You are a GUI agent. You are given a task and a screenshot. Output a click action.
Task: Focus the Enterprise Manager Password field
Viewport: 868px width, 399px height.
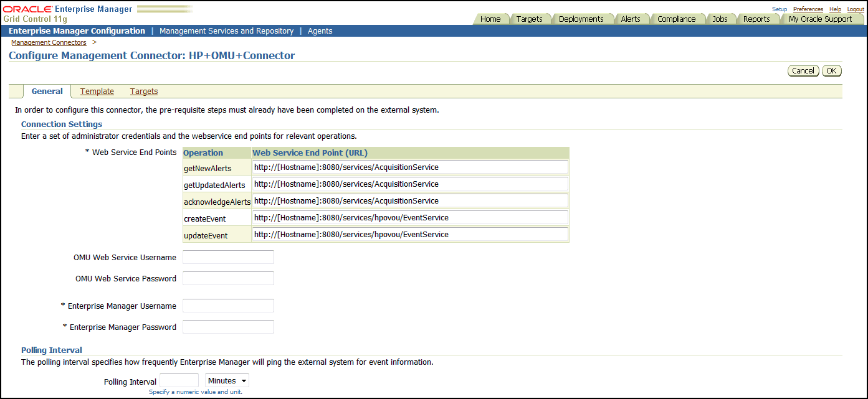pyautogui.click(x=228, y=327)
